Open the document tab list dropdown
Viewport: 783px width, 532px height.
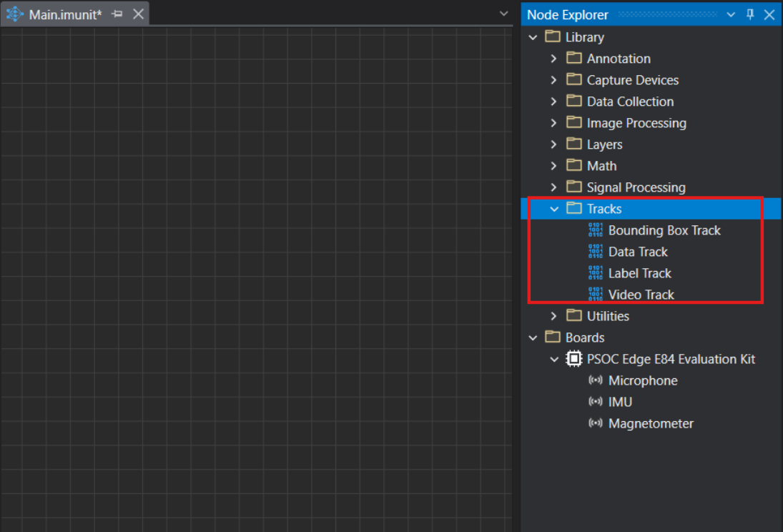[x=503, y=14]
